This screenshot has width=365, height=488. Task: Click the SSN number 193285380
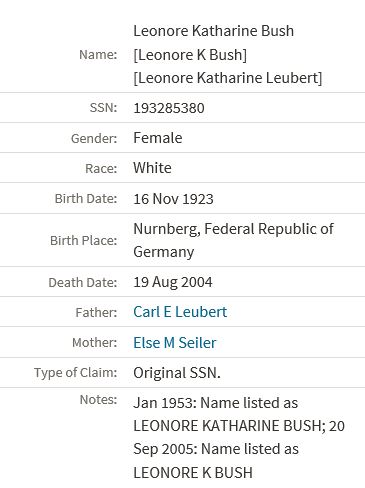(x=169, y=108)
